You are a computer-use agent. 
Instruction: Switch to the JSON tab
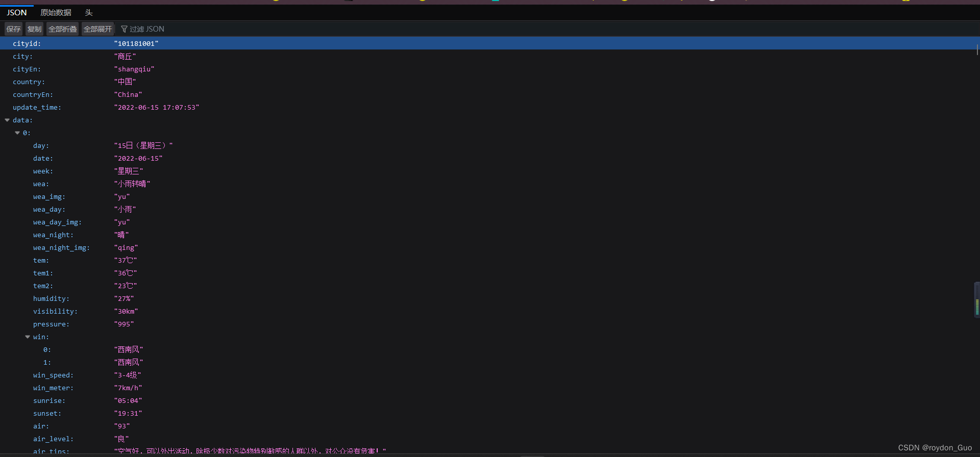[17, 13]
